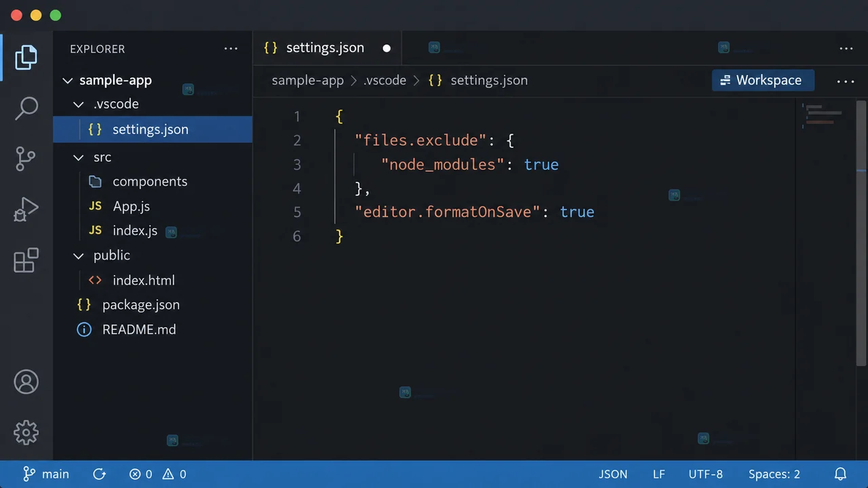Click settings.json in the breadcrumb
This screenshot has width=868, height=488.
pyautogui.click(x=489, y=81)
